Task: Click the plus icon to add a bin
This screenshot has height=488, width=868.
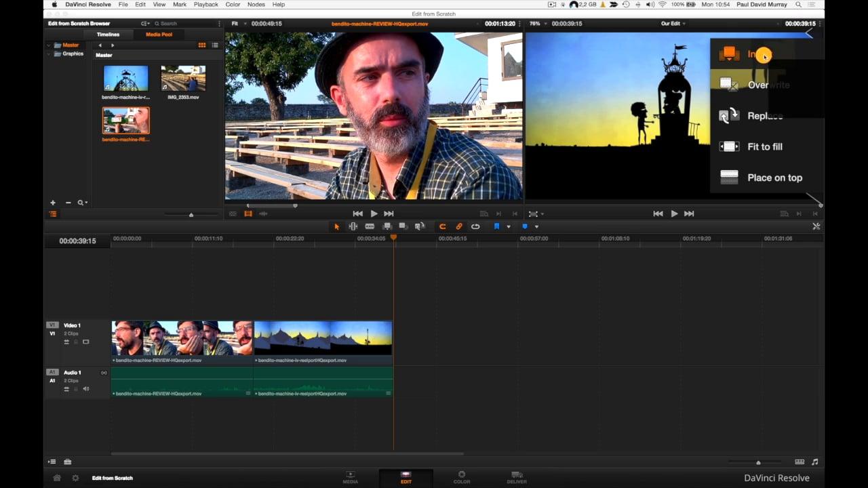Action: coord(53,203)
